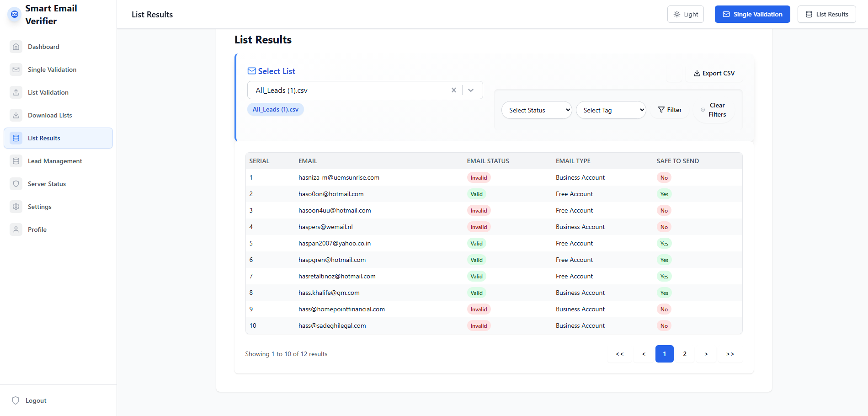The height and width of the screenshot is (416, 868).
Task: Open the Select Tag dropdown
Action: coord(611,110)
